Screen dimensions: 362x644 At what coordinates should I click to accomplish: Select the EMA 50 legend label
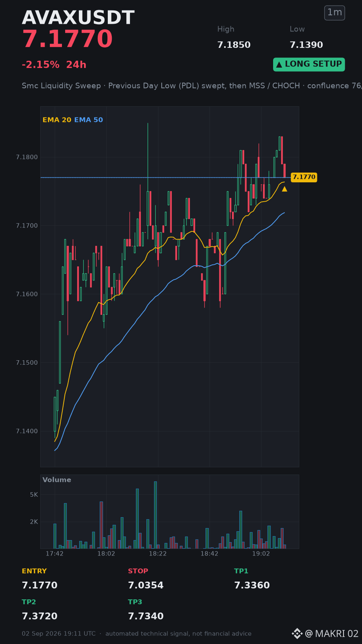coord(88,120)
